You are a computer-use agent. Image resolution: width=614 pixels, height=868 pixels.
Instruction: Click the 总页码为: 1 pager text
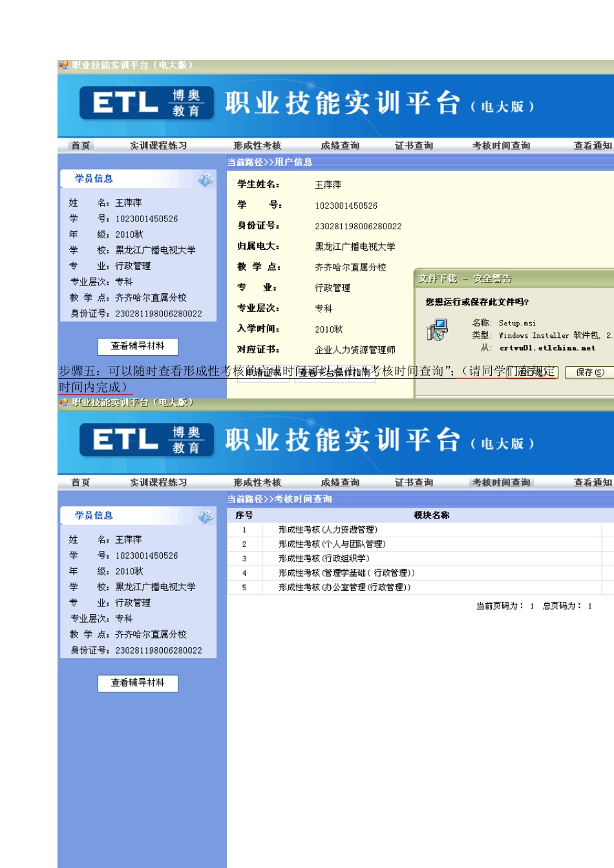click(567, 606)
